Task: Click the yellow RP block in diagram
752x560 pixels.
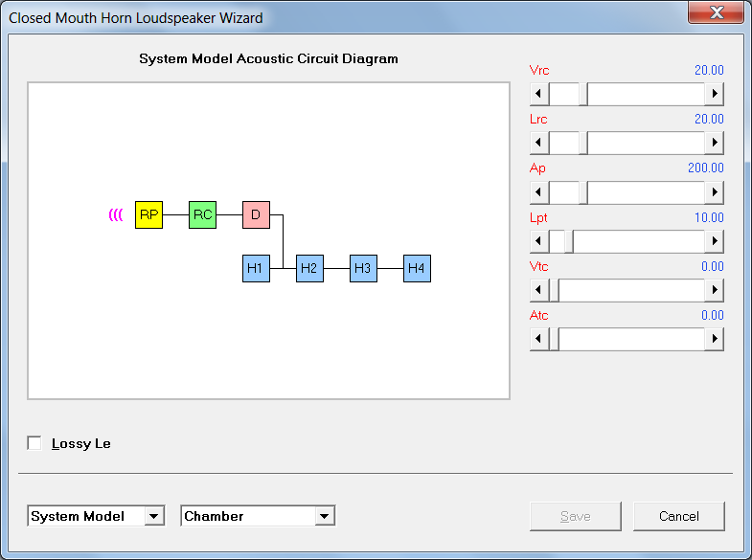Action: point(148,214)
